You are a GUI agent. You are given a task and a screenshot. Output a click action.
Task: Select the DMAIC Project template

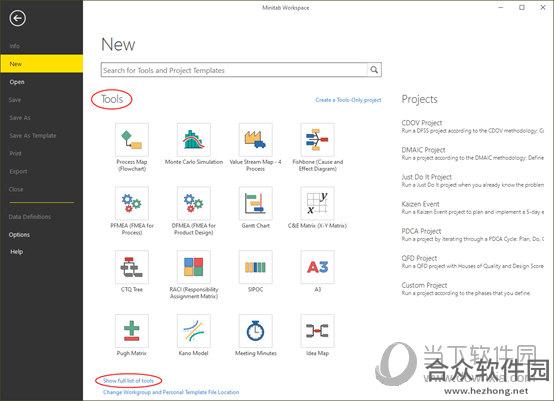coord(472,154)
